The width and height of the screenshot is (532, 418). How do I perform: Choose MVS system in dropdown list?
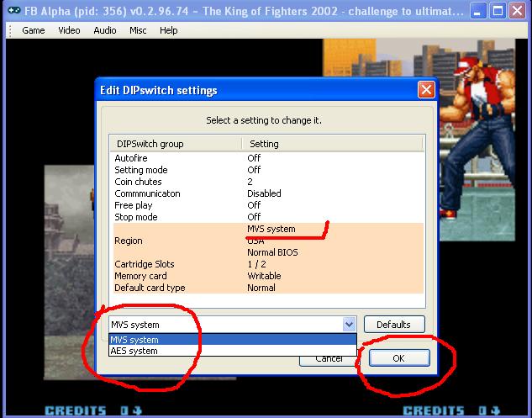(233, 340)
